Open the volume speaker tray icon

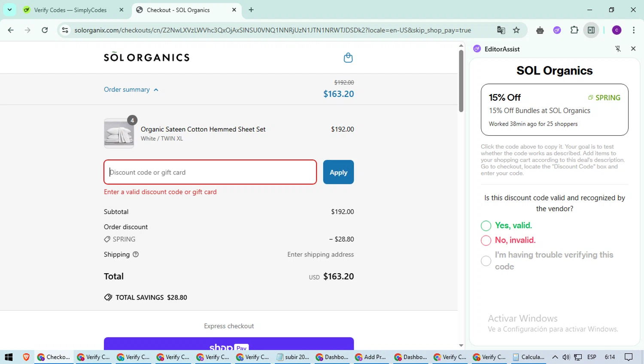coord(566,357)
